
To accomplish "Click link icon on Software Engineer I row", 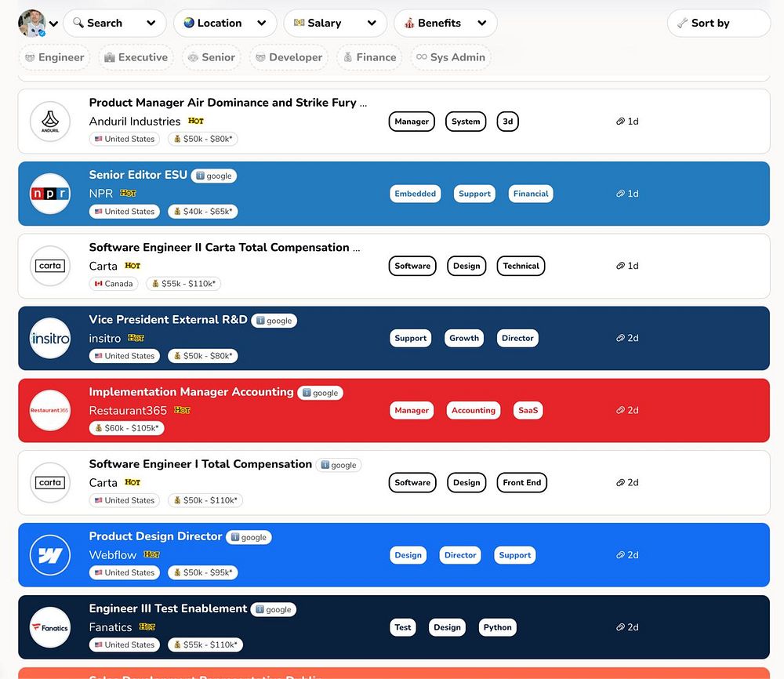I will [620, 482].
